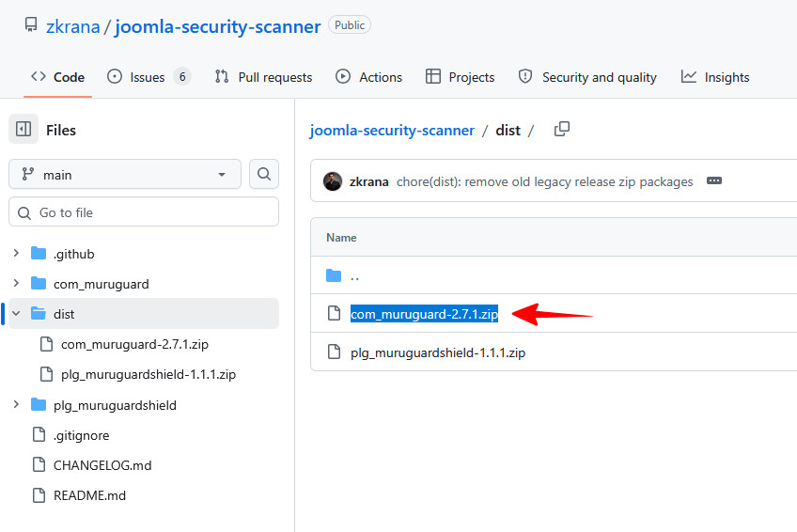Click the repository icon beside zkrana
797x532 pixels.
pyautogui.click(x=31, y=24)
